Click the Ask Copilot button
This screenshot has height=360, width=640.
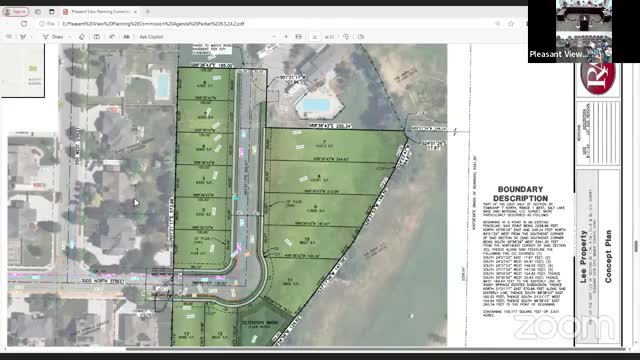(x=151, y=37)
